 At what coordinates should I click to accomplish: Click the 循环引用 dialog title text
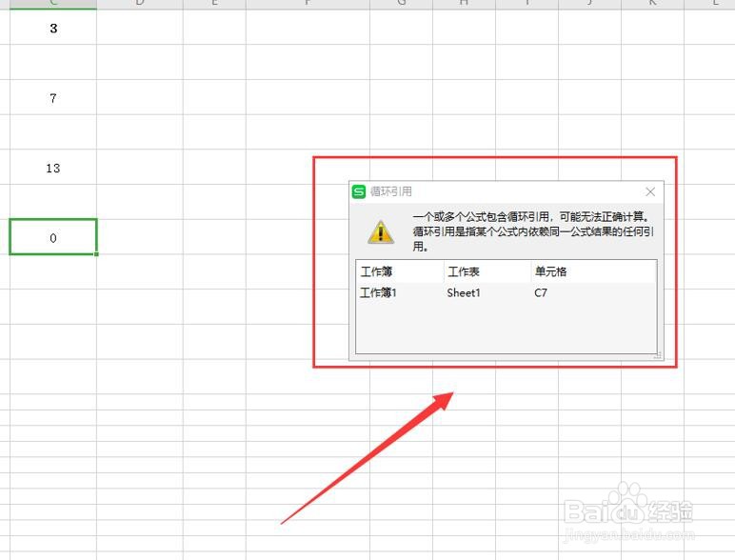point(391,191)
